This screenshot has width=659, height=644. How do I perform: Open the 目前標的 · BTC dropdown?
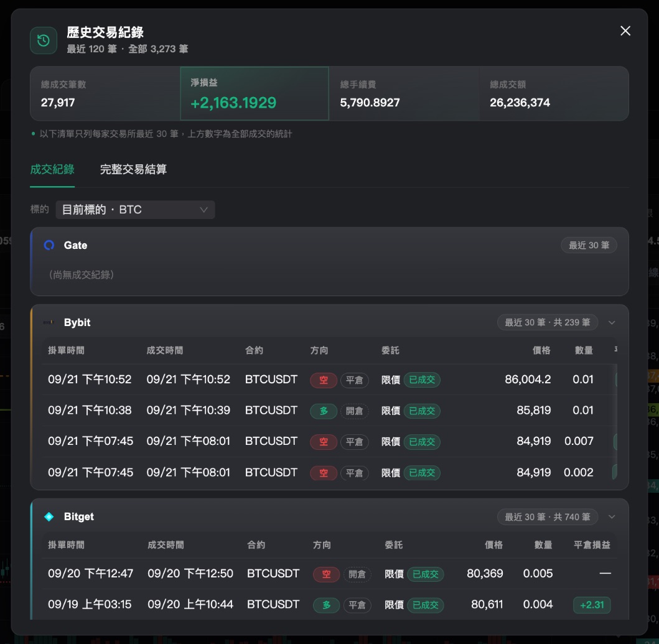coord(135,209)
